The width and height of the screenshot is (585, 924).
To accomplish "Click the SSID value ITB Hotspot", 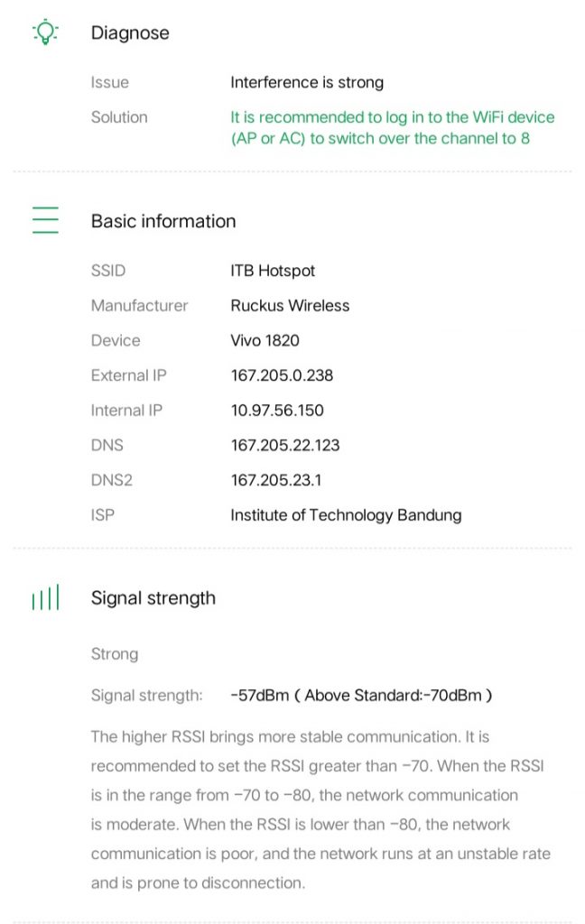I will point(273,271).
